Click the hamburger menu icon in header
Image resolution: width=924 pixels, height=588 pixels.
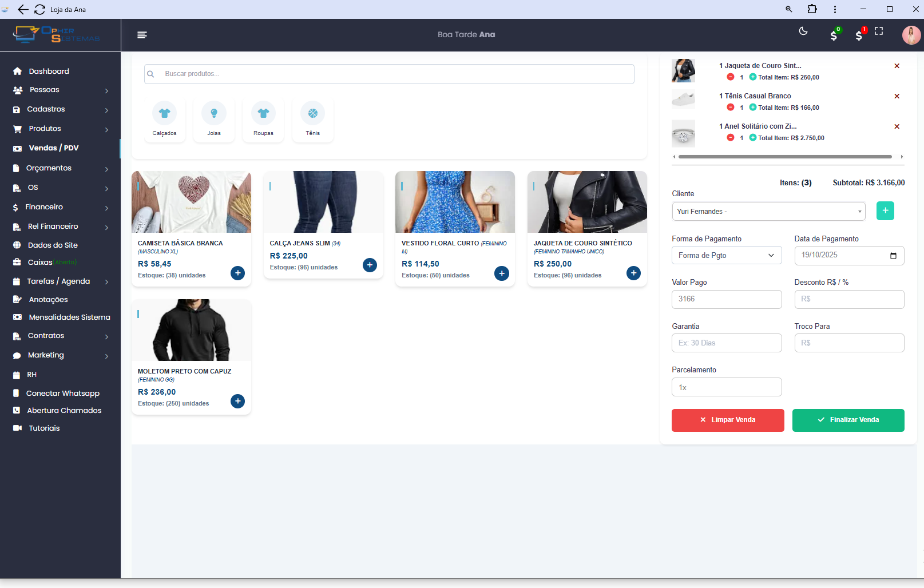[x=142, y=35]
